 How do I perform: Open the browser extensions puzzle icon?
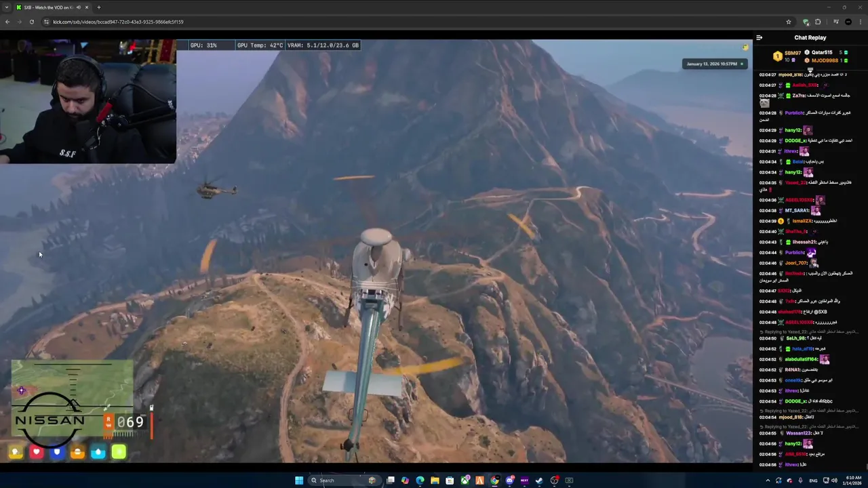[818, 22]
